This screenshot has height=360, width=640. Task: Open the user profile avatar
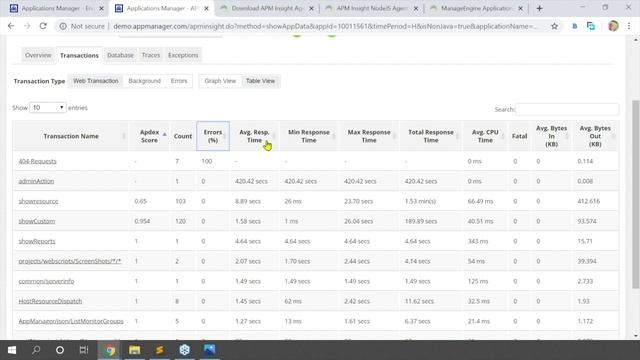pos(613,26)
